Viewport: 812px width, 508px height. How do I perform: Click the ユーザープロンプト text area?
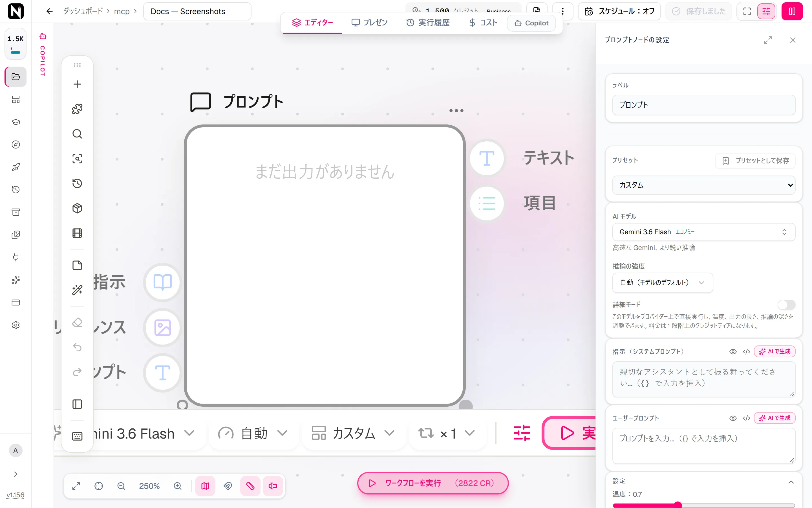point(704,446)
